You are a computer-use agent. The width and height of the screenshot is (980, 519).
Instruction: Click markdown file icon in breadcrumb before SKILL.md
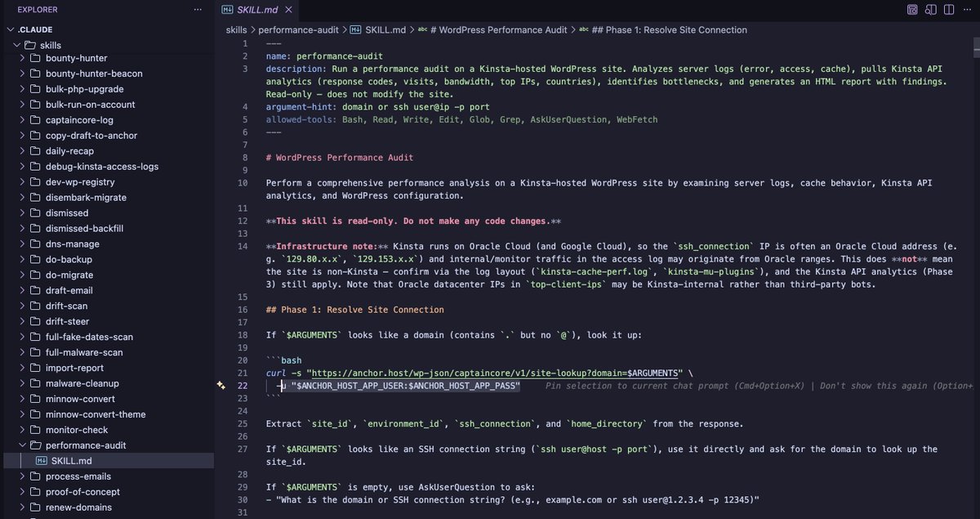click(355, 30)
